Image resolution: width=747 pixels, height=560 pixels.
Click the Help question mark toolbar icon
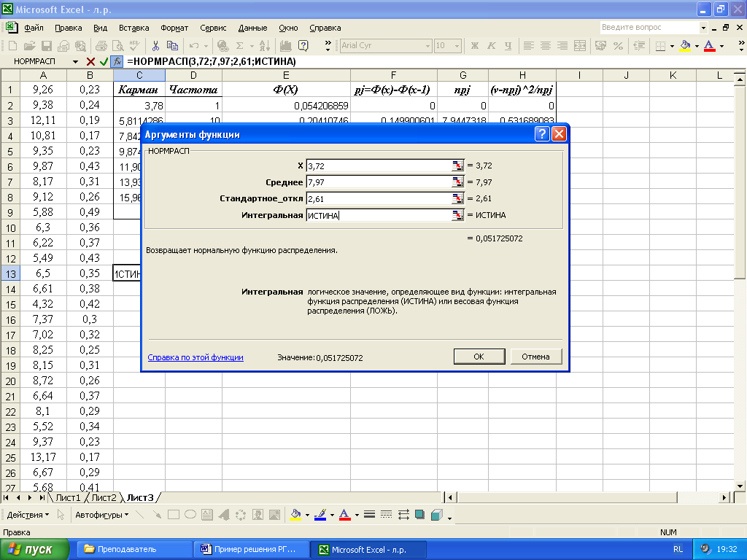click(x=303, y=46)
